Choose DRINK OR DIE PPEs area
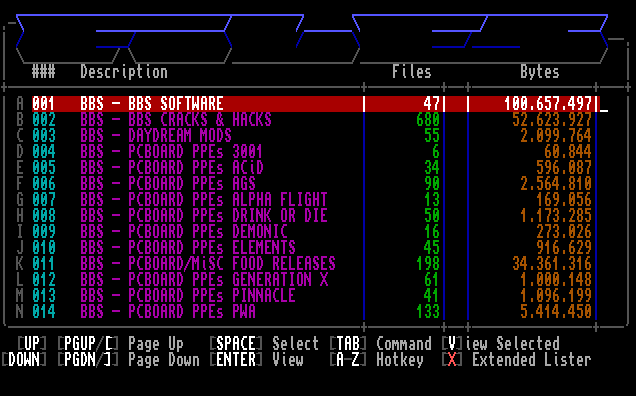Image resolution: width=636 pixels, height=396 pixels. pyautogui.click(x=316, y=215)
